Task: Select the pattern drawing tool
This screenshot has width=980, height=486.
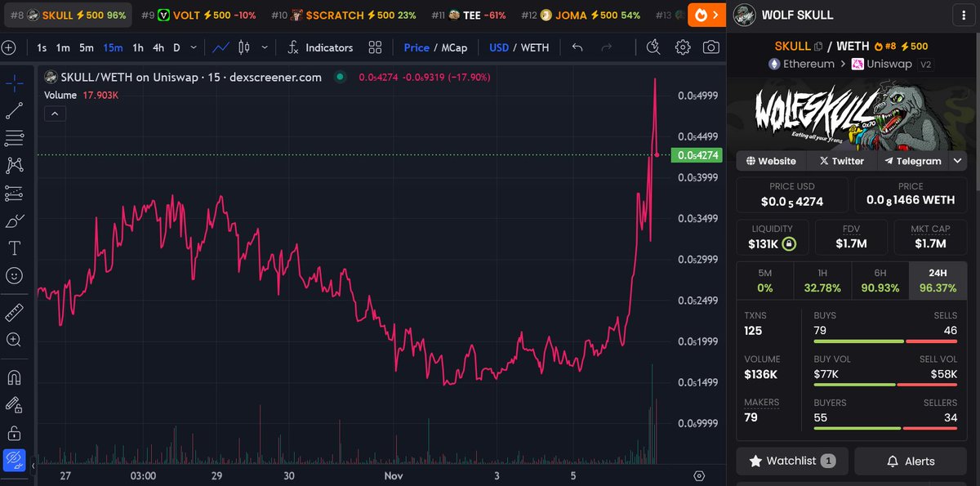Action: tap(14, 165)
